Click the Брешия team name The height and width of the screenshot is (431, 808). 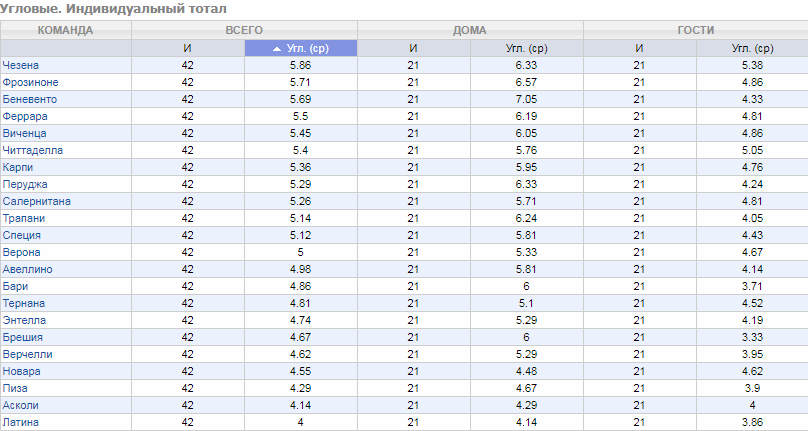(23, 337)
